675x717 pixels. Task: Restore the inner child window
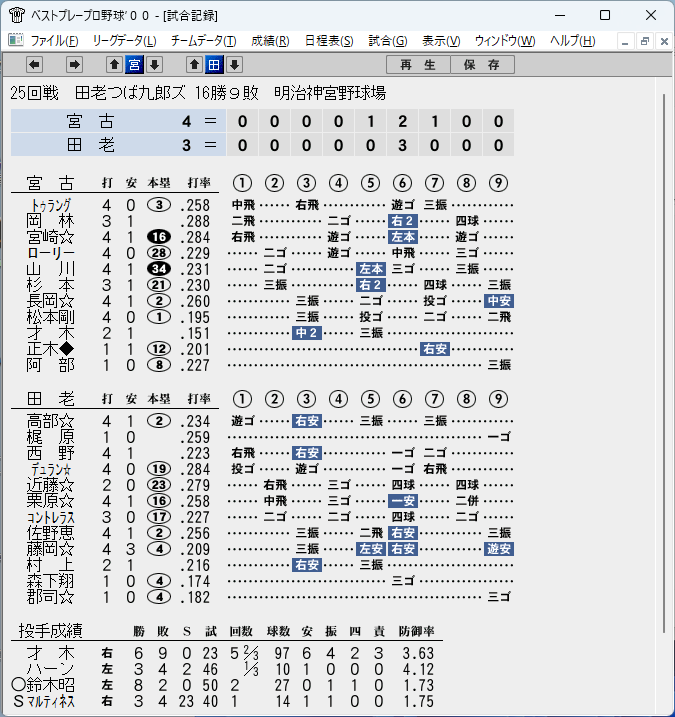[x=645, y=41]
